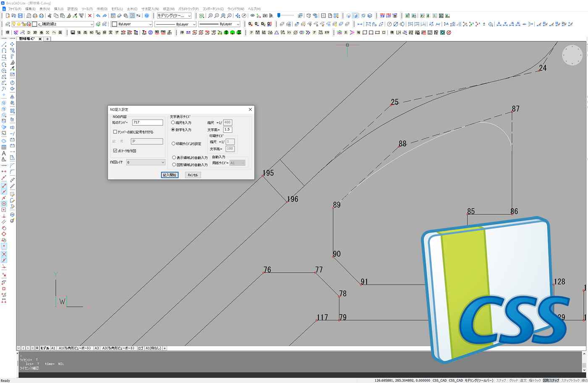Click the Look-from compass widget

[572, 55]
